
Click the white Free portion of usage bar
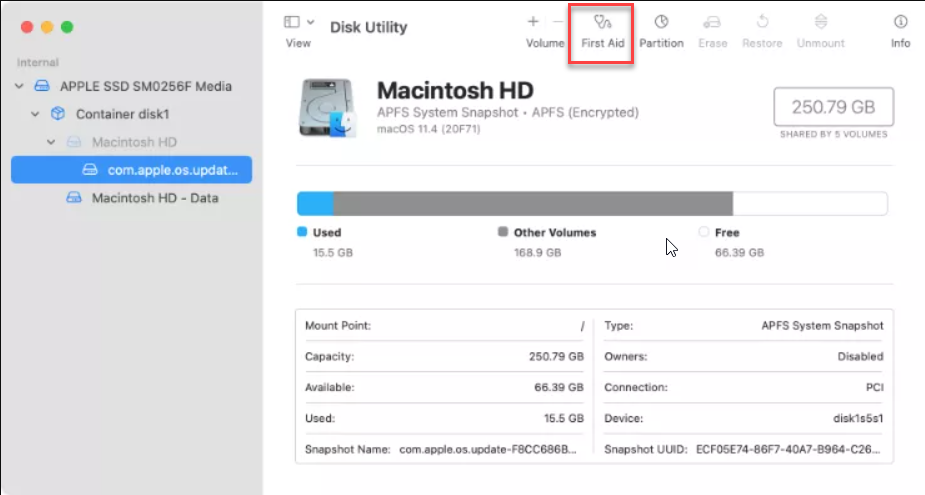click(810, 204)
